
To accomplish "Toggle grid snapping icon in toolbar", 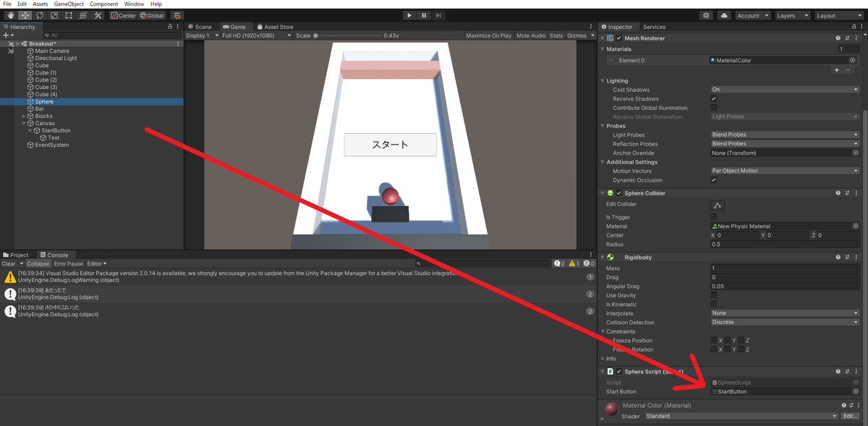I will click(178, 15).
